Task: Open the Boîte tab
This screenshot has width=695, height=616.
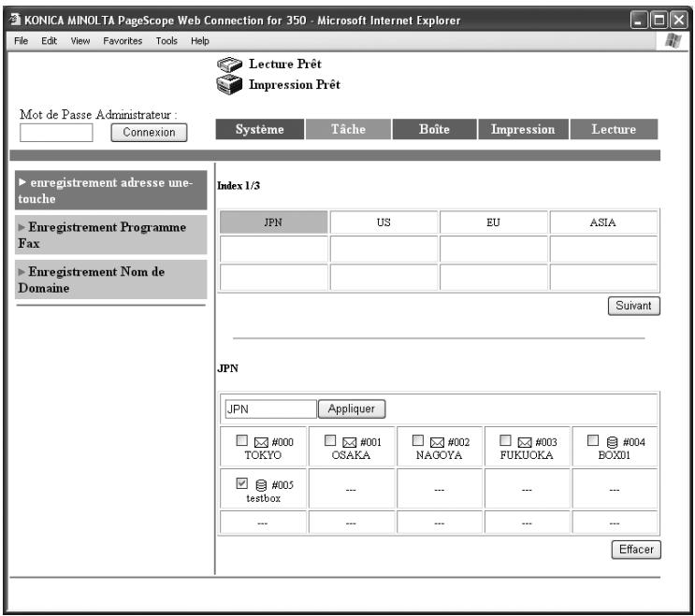Action: [434, 129]
